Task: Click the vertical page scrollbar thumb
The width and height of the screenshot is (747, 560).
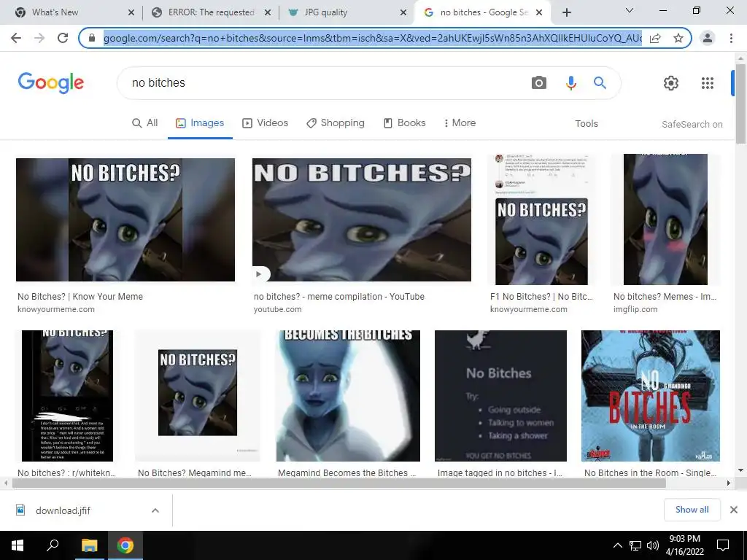Action: tap(740, 104)
